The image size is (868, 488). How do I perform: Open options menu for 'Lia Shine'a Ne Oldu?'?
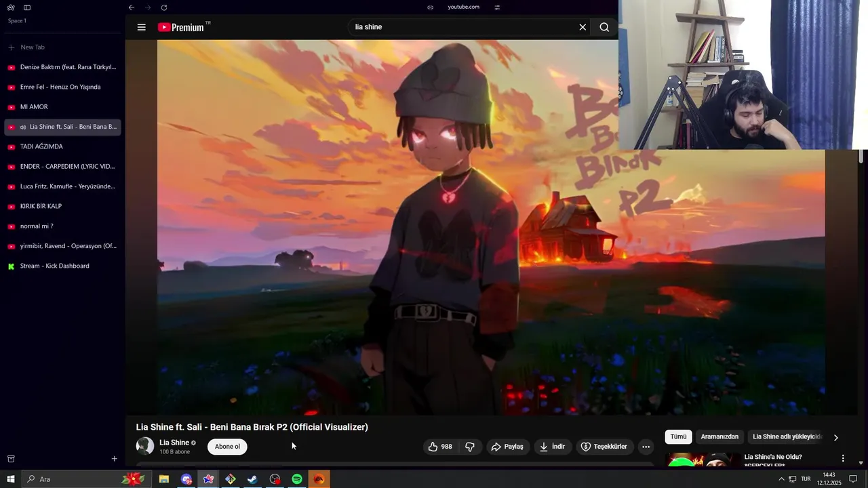[843, 459]
